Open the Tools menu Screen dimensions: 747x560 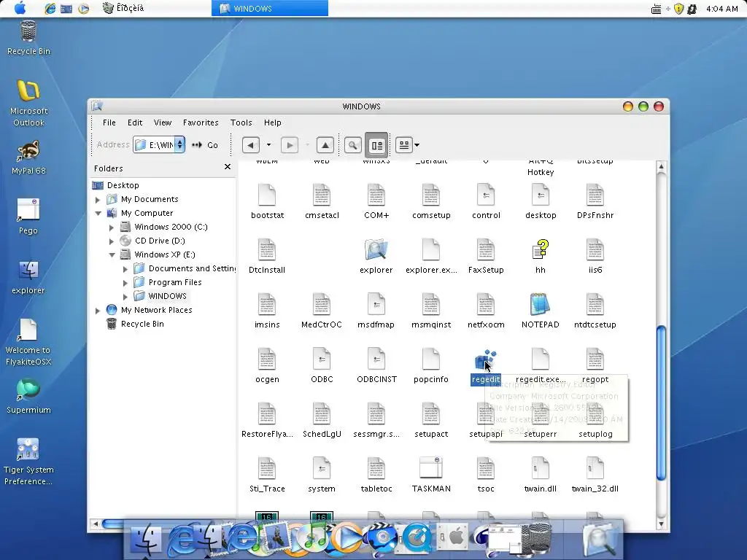241,122
